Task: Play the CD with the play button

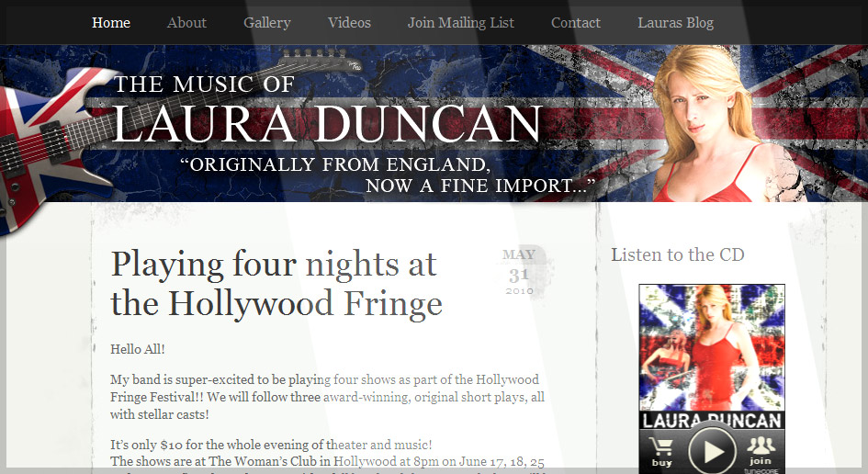Action: coord(712,451)
